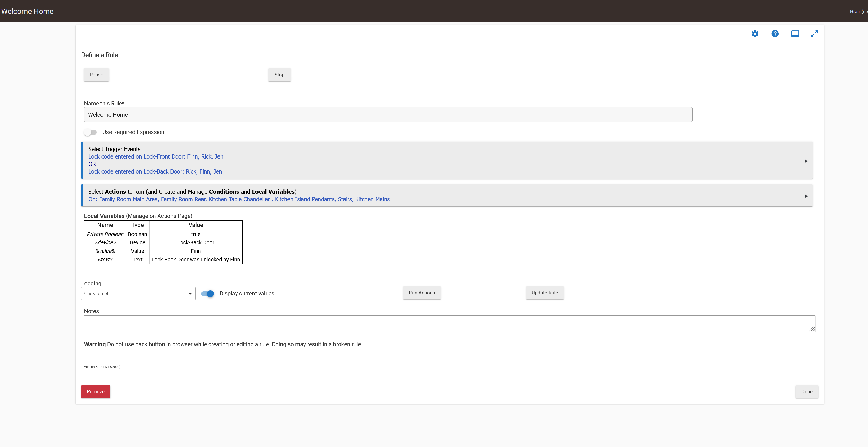Screen dimensions: 868x447
Task: Open the Lock-Back Door trigger link
Action: (155, 171)
